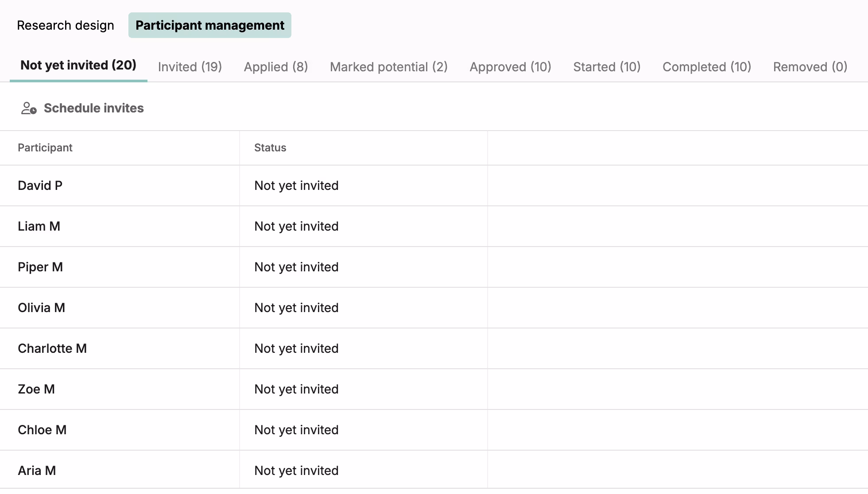Click the Schedule invites button label

point(93,108)
